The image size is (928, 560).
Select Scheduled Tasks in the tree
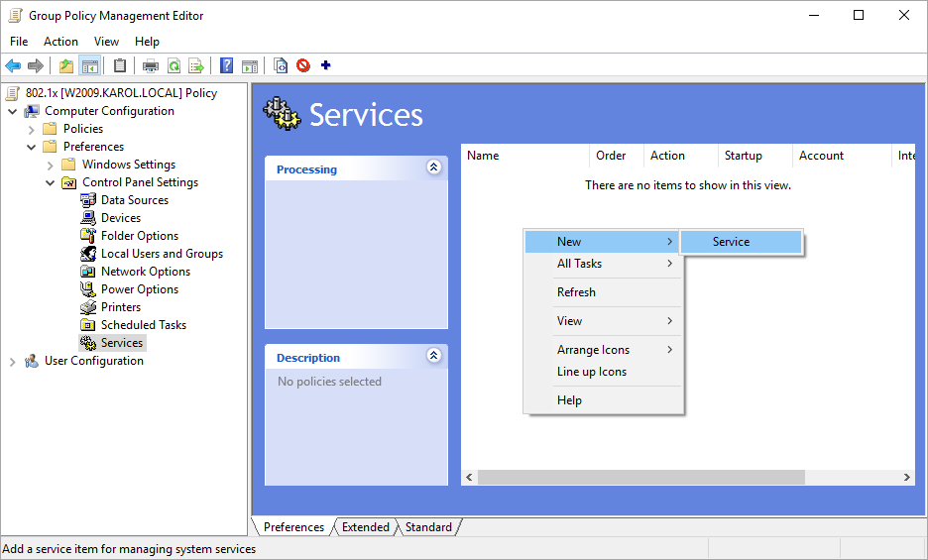pos(143,325)
